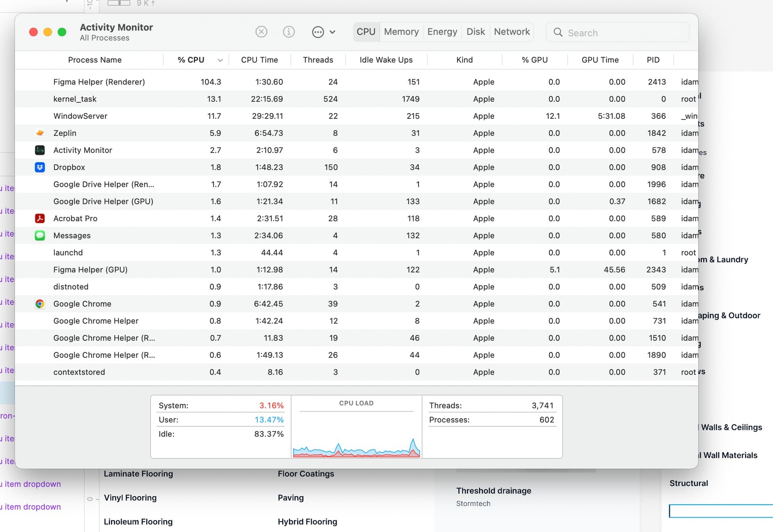Sort by Idle Wake Ups column
The height and width of the screenshot is (532, 773).
pyautogui.click(x=386, y=60)
